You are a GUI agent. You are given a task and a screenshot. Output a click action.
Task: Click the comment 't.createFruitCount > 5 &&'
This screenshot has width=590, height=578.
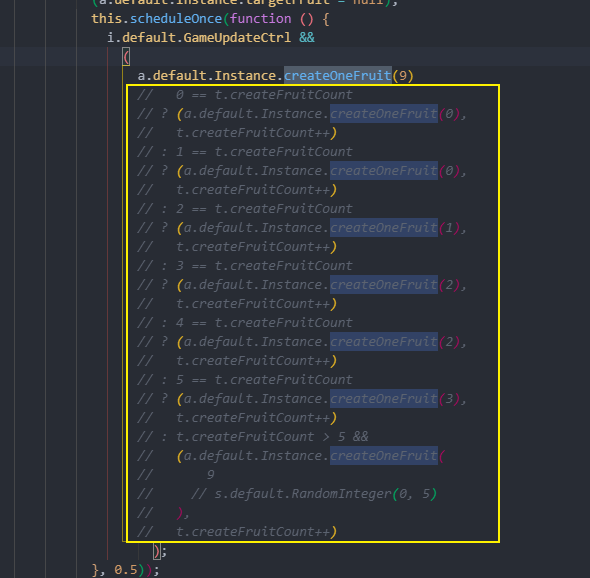(272, 437)
